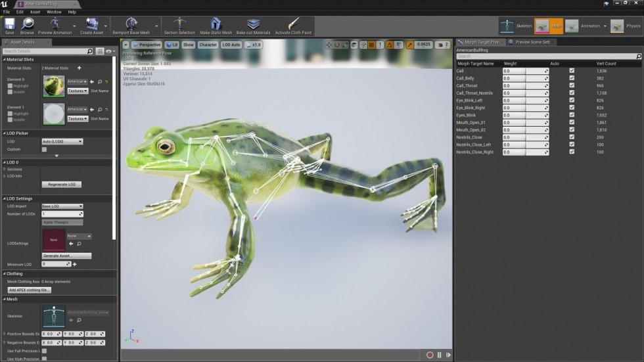The image size is (644, 362).
Task: Use selected asset arrow for Element 0
Action: pyautogui.click(x=92, y=81)
